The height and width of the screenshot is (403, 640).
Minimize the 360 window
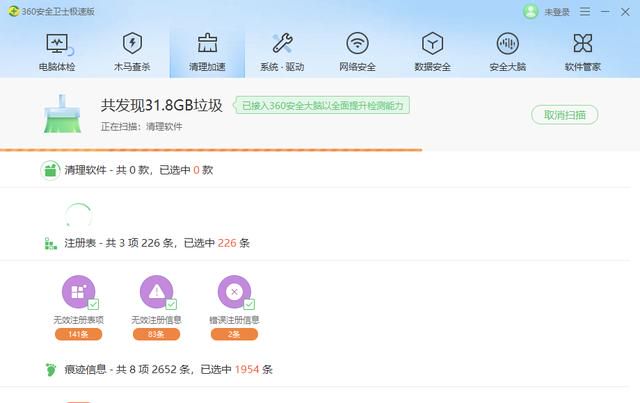coord(605,11)
